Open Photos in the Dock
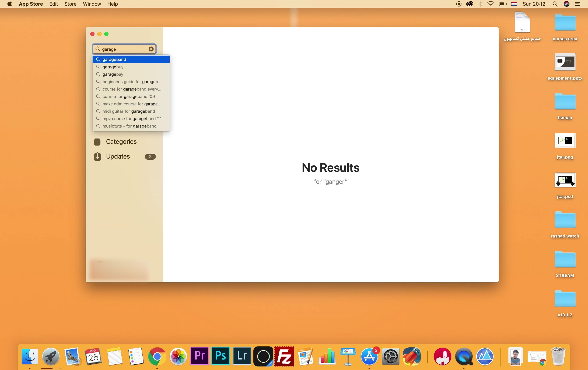588x370 pixels. click(x=178, y=356)
